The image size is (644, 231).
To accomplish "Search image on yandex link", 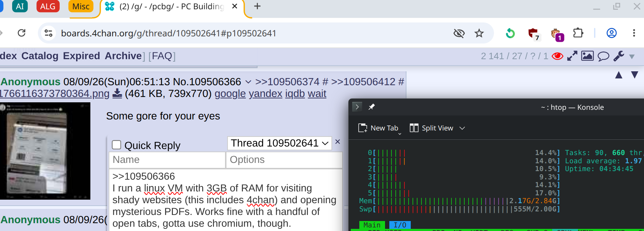I will click(265, 93).
